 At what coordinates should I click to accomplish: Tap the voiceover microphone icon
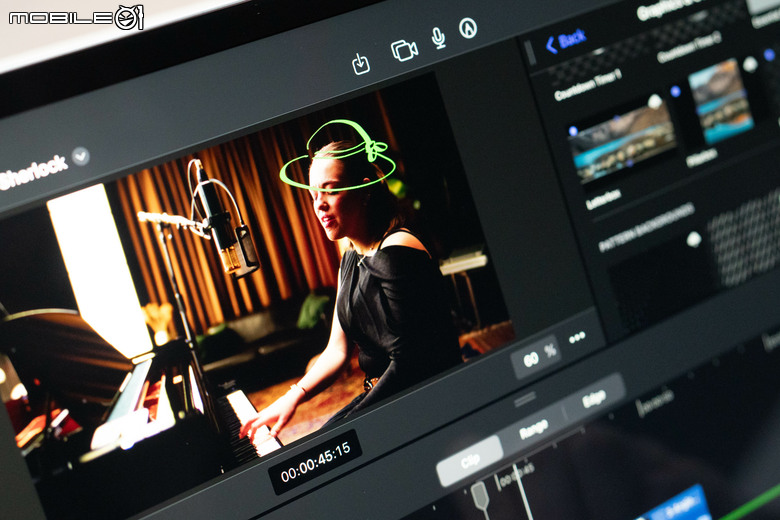(438, 38)
